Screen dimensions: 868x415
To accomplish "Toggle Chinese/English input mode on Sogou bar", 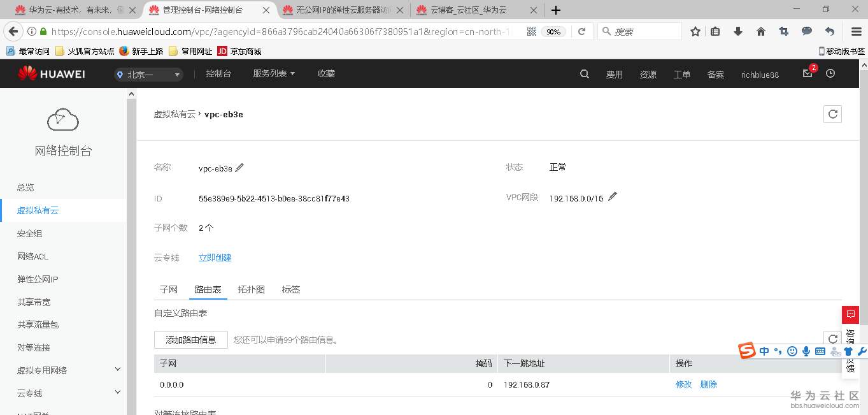I will 764,351.
